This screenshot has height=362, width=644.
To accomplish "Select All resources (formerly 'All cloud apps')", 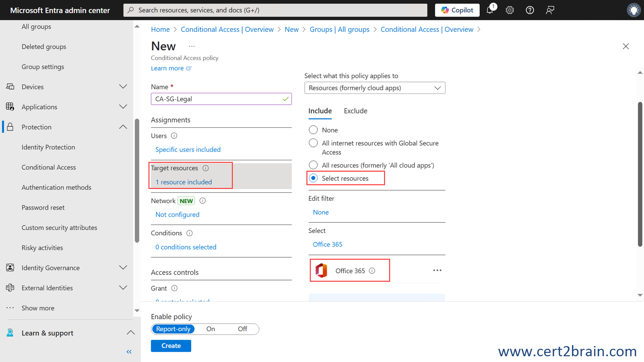I will [313, 165].
